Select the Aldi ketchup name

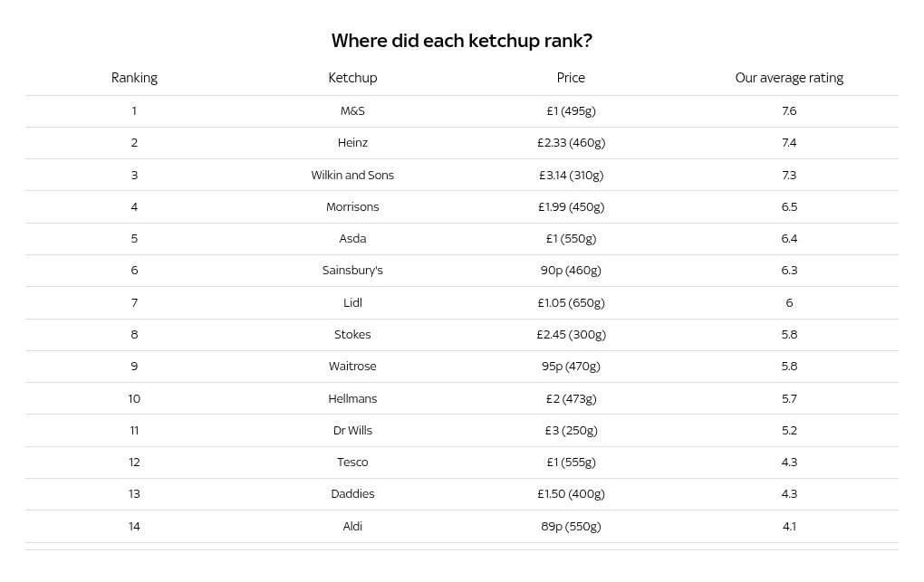pos(352,527)
